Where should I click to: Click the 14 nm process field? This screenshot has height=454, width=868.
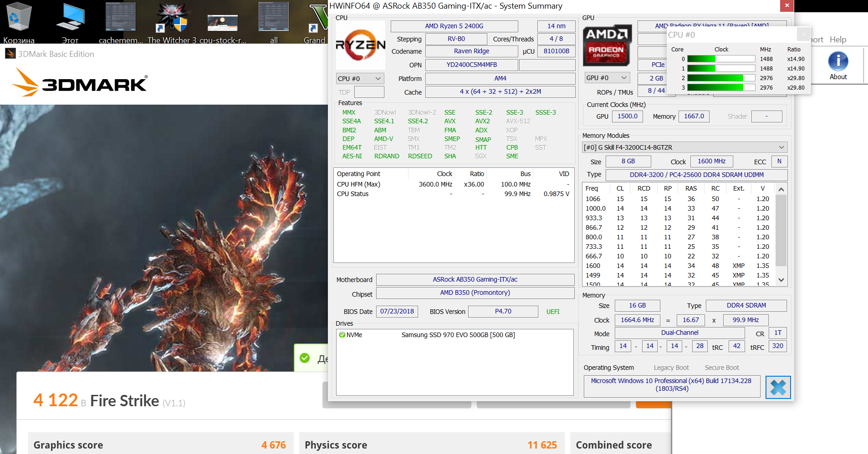tap(556, 26)
